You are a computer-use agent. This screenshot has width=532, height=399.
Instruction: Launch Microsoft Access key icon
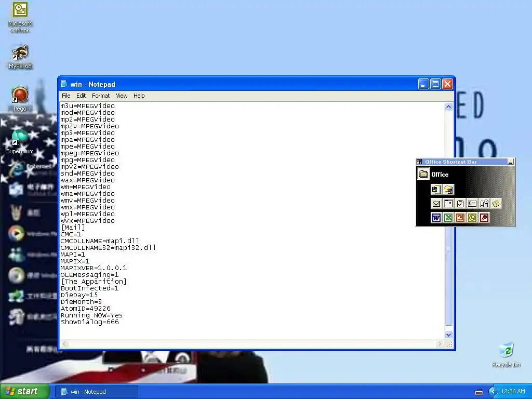tap(484, 218)
